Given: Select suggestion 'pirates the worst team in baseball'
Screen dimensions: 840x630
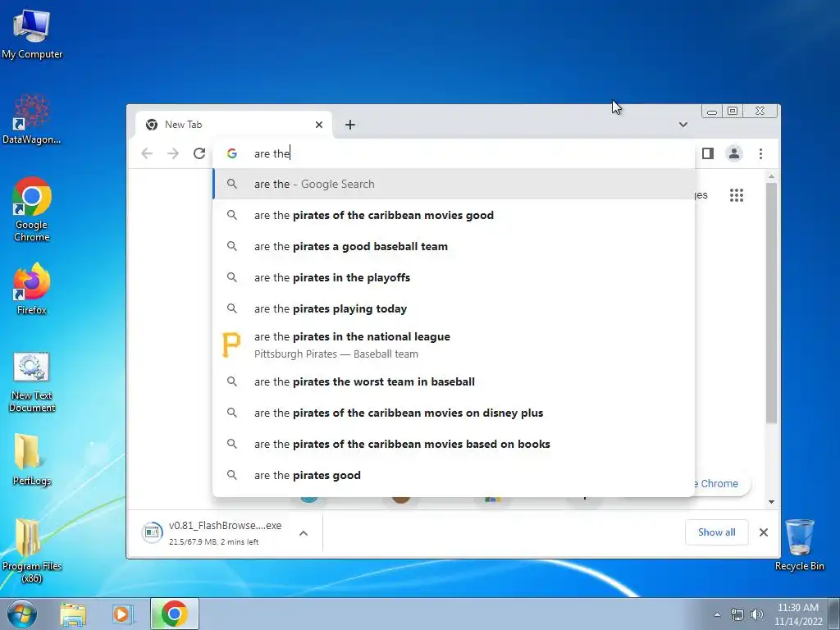Looking at the screenshot, I should (454, 382).
